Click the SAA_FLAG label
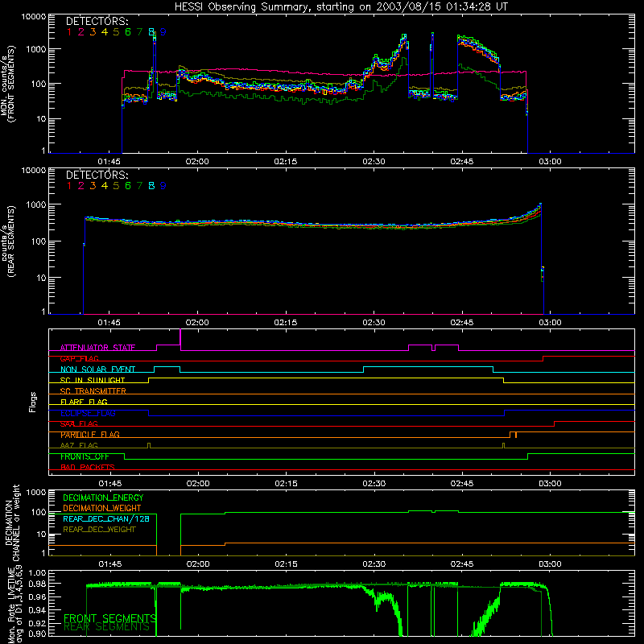 click(x=79, y=424)
